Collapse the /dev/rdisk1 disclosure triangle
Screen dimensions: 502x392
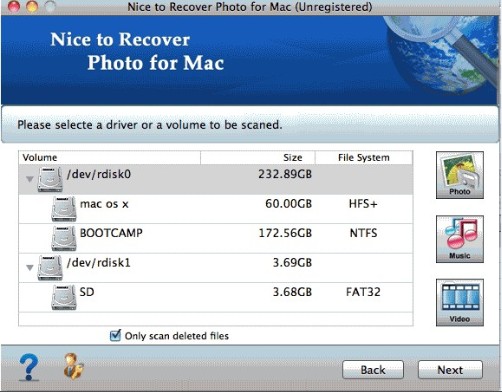pyautogui.click(x=30, y=268)
